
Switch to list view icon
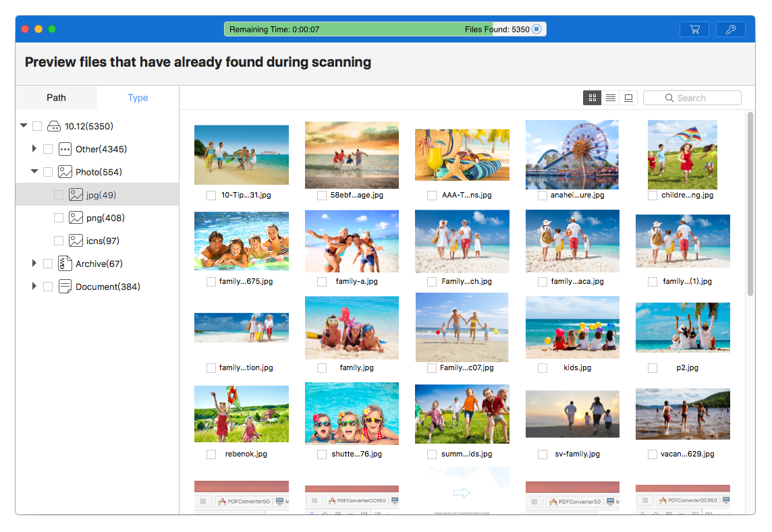(x=611, y=98)
